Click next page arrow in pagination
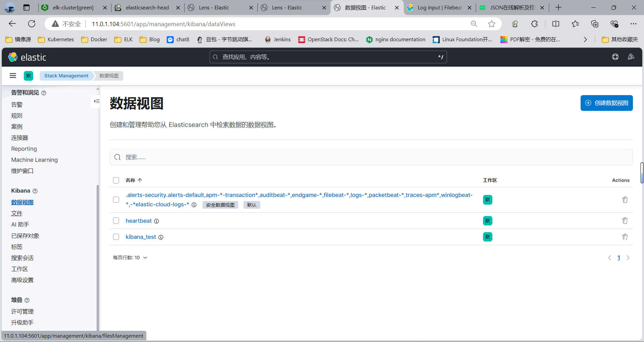The width and height of the screenshot is (644, 342). [x=628, y=258]
